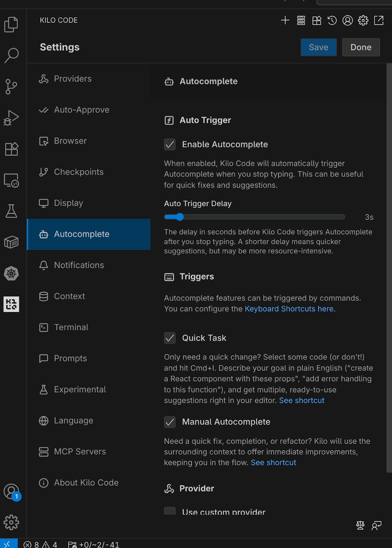This screenshot has height=548, width=392.
Task: Pop out Kilo Code into editor
Action: [379, 20]
